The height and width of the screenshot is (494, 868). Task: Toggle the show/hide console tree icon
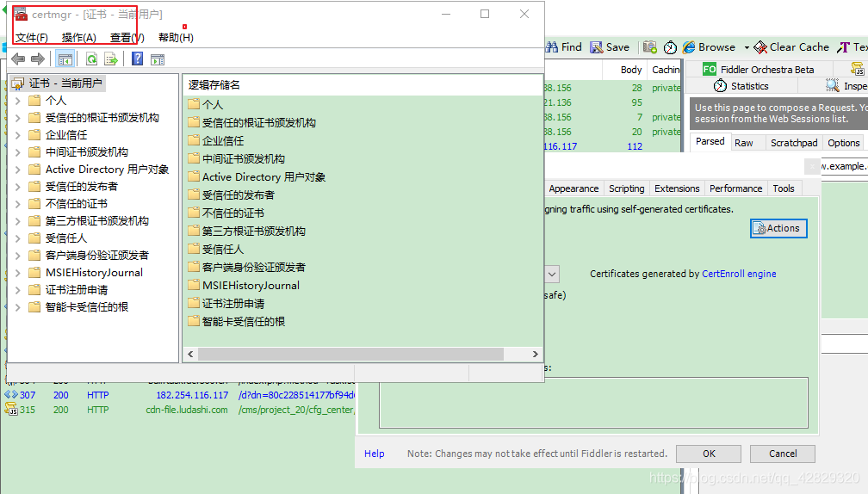65,59
